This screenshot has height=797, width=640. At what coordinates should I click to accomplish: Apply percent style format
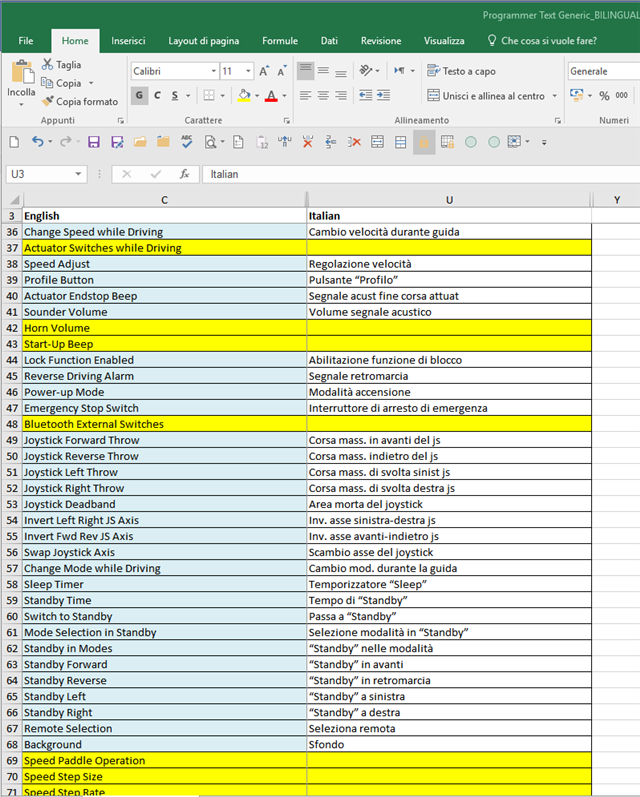(604, 96)
